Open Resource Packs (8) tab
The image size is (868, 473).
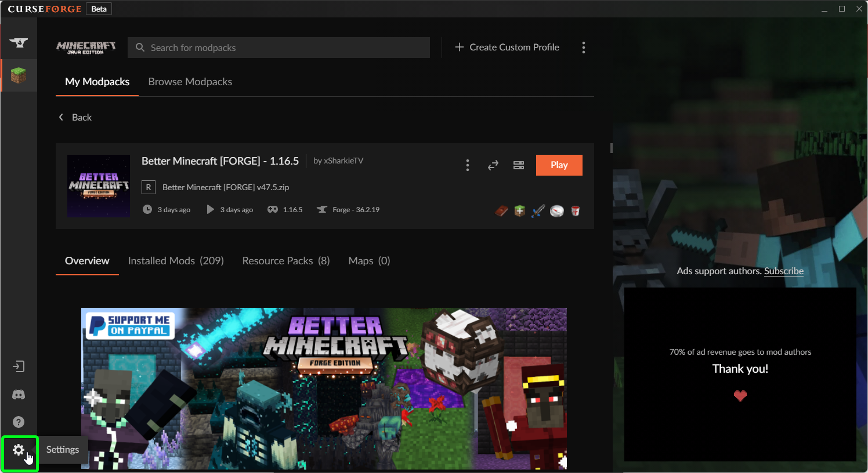pyautogui.click(x=286, y=261)
